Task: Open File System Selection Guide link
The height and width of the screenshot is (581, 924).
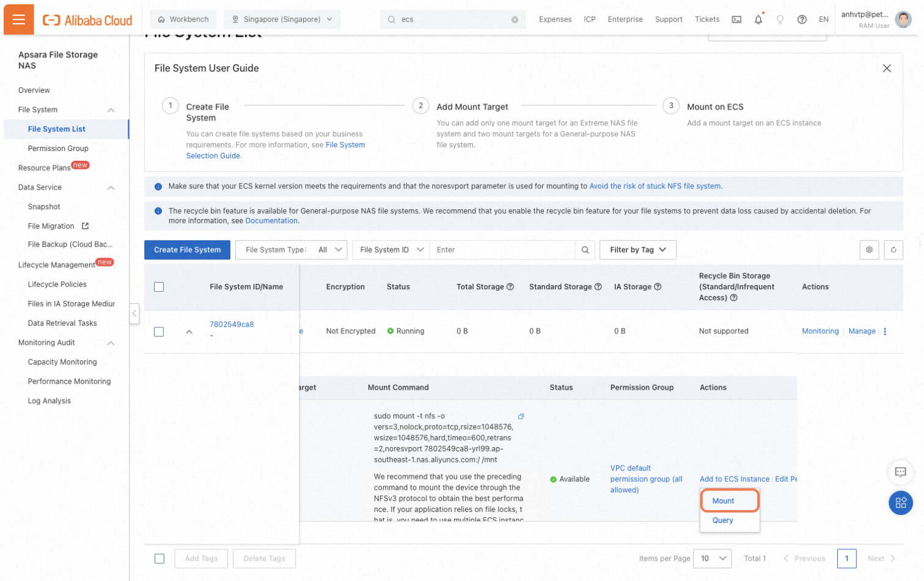Action: pos(276,150)
